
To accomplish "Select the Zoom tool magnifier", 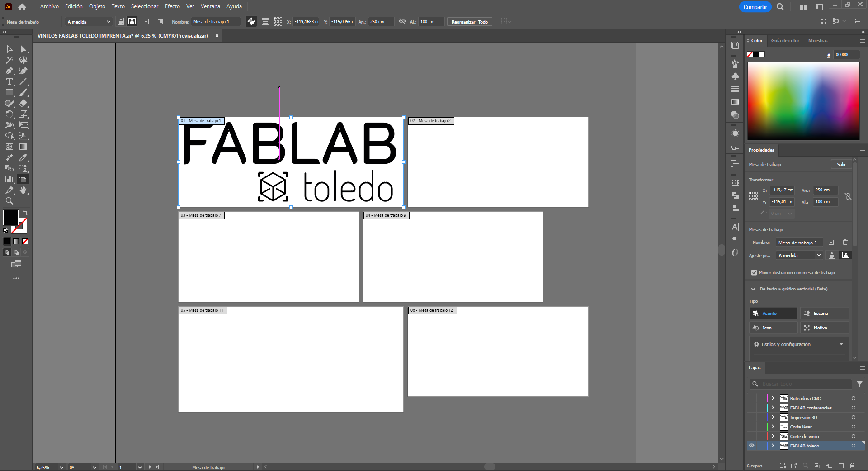I will pos(9,201).
